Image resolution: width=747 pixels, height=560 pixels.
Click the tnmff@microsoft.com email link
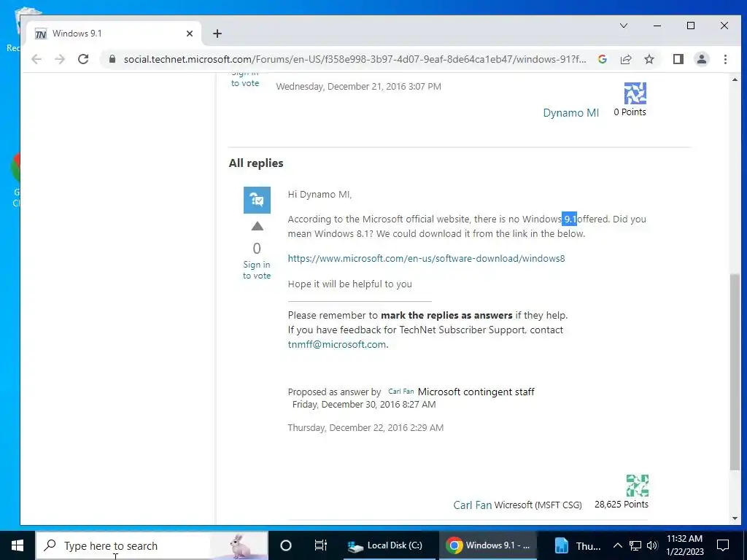(x=337, y=344)
